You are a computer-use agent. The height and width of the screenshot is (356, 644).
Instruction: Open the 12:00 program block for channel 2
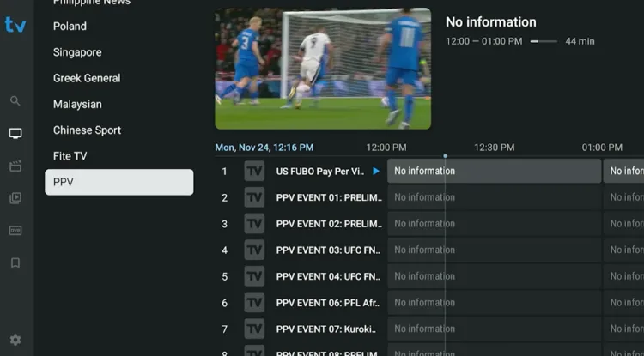coord(494,197)
